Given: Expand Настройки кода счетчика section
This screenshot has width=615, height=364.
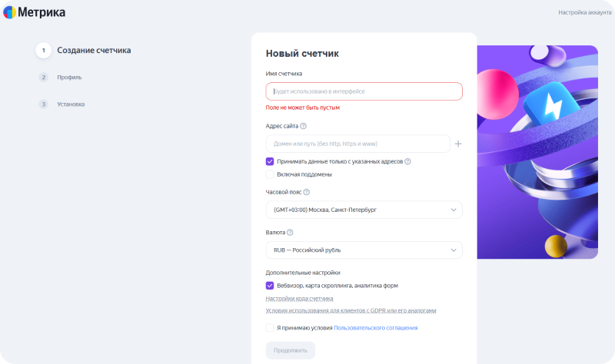Looking at the screenshot, I should [x=299, y=299].
